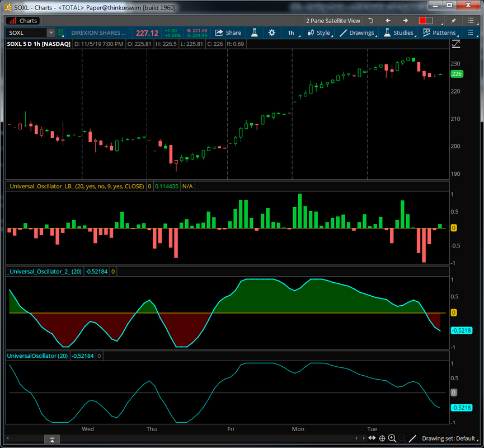Click the horizontal expand arrows icon
The height and width of the screenshot is (448, 484).
[x=372, y=438]
